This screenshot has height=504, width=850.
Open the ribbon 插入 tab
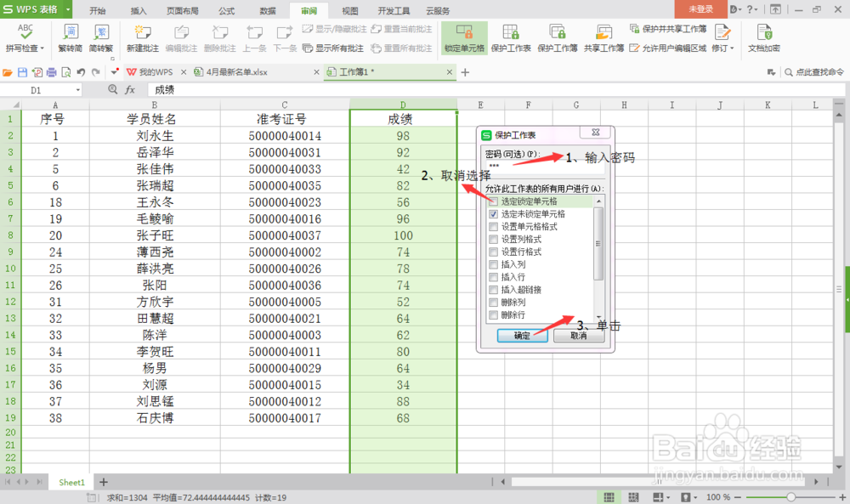(139, 10)
